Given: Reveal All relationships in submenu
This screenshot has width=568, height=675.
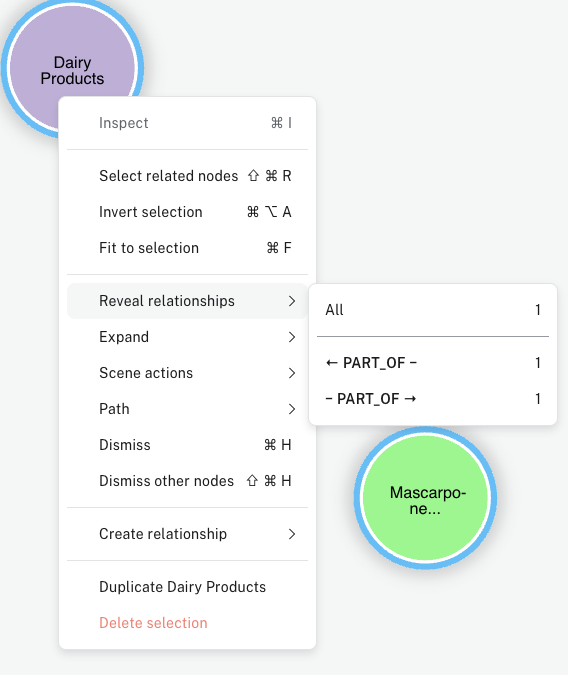Looking at the screenshot, I should 433,310.
